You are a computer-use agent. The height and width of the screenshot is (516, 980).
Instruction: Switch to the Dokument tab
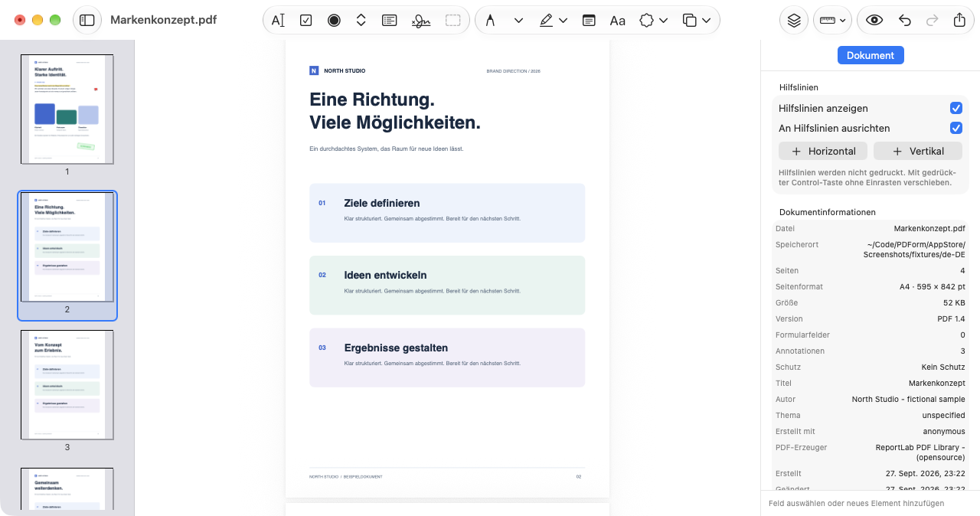[871, 55]
